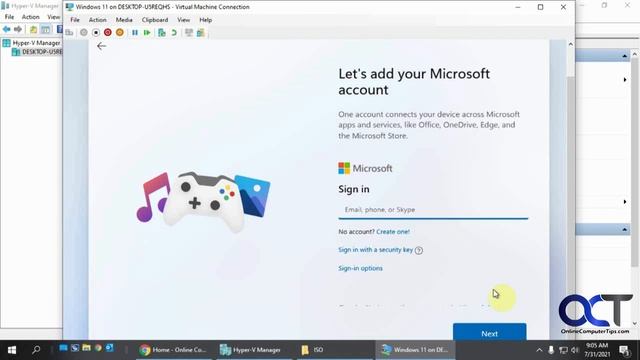The height and width of the screenshot is (360, 640).
Task: Click the Share toolbar icon after Enhanced Session
Action: click(x=200, y=33)
